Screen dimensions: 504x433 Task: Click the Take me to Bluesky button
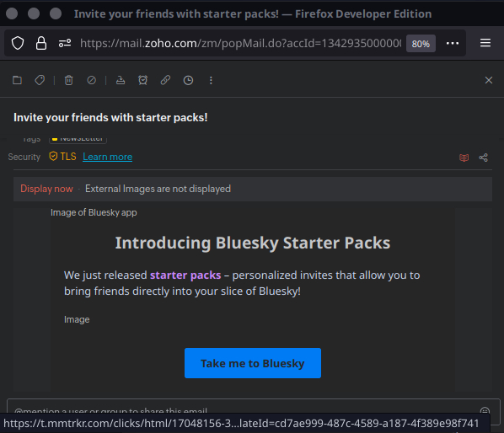tap(253, 363)
